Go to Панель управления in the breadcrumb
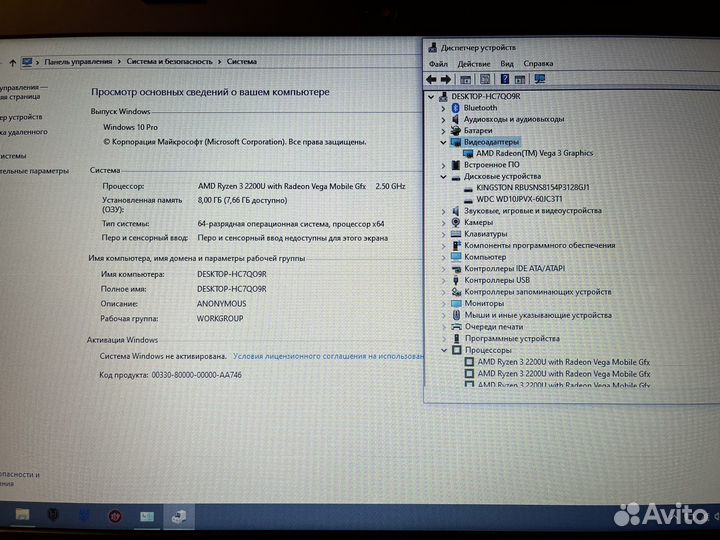720x540 pixels. coord(78,62)
